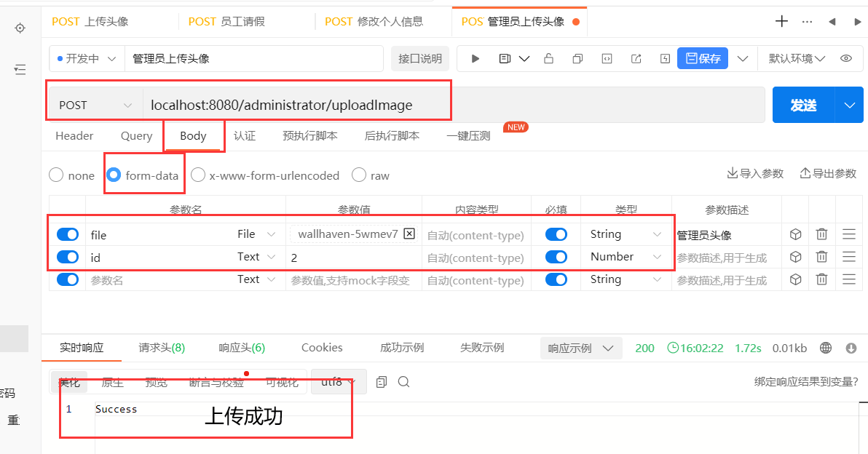Open mock settings cube icon for id row
868x454 pixels.
(795, 257)
